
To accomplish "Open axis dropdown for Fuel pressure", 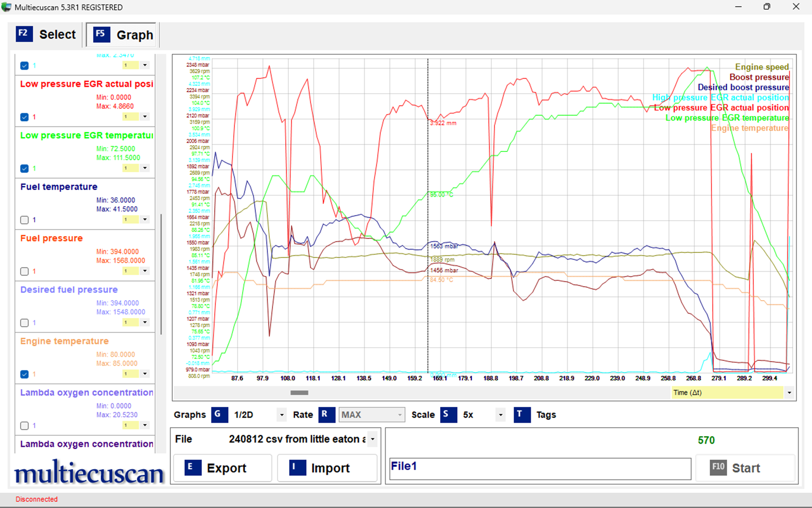I will click(x=145, y=271).
